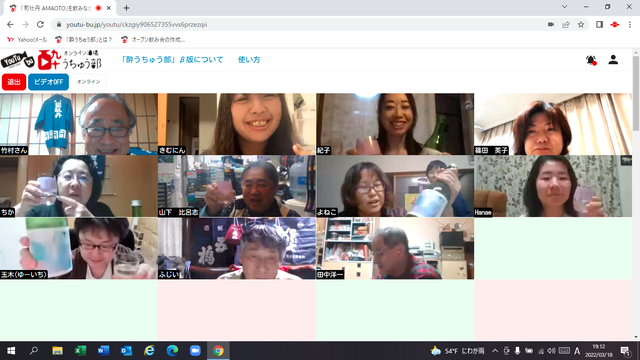
Task: Select the 紀子 video tile
Action: pyautogui.click(x=395, y=124)
